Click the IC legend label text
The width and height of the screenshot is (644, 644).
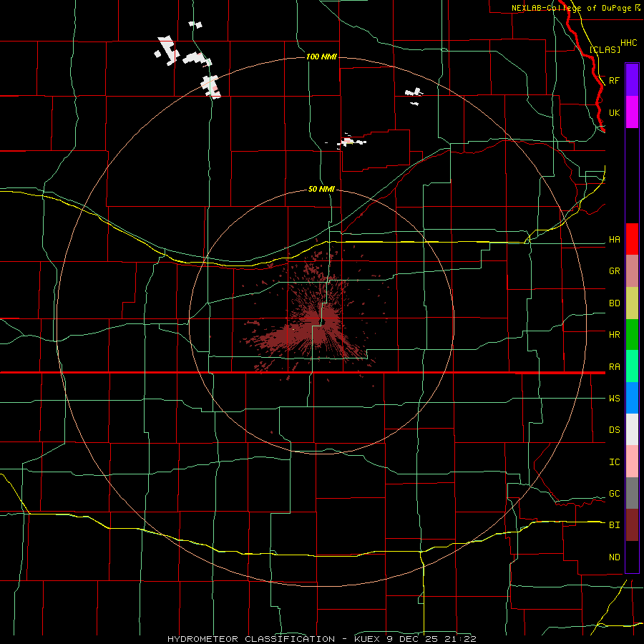(x=615, y=462)
